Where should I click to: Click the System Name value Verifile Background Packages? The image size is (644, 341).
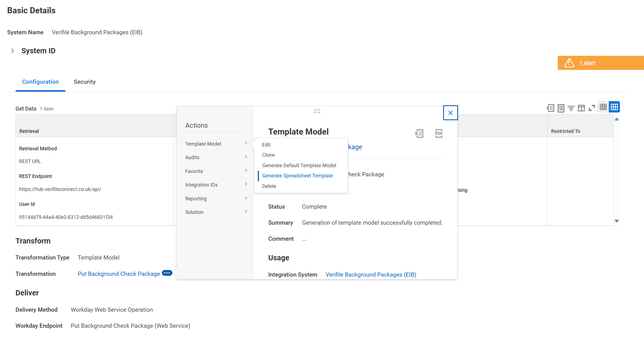tap(97, 32)
